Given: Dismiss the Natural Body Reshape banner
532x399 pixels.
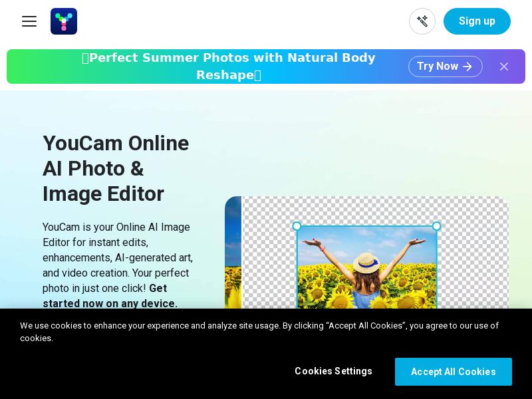Looking at the screenshot, I should pos(504,66).
